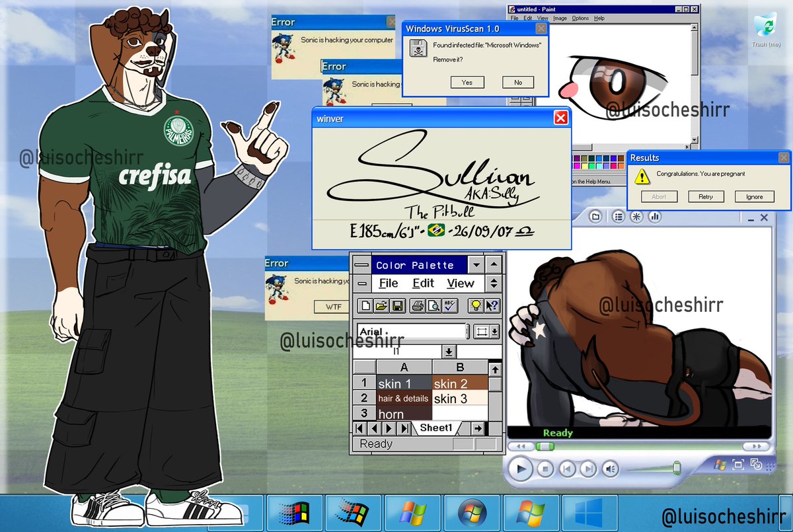This screenshot has width=793, height=532.
Task: Click ABC spell check icon
Action: click(x=450, y=305)
